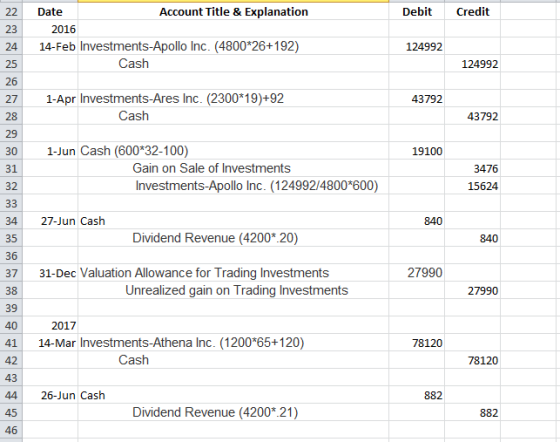Select debit value 840
The height and width of the screenshot is (442, 560).
(417, 221)
